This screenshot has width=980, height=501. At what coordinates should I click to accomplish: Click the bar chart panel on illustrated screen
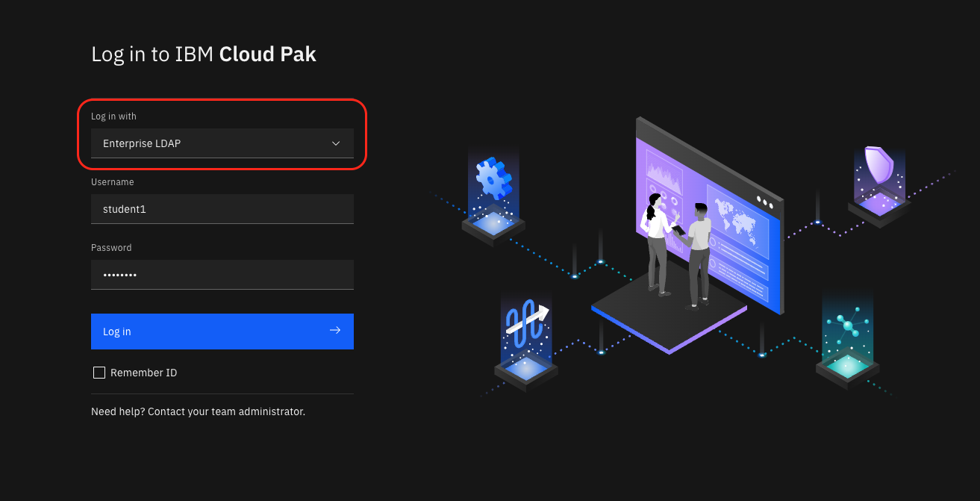(x=663, y=172)
